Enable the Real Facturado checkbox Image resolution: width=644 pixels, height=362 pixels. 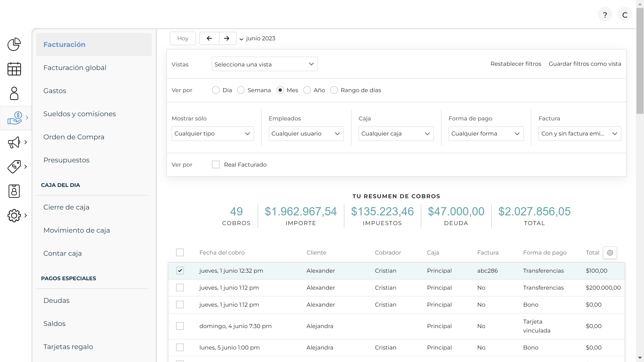[215, 165]
